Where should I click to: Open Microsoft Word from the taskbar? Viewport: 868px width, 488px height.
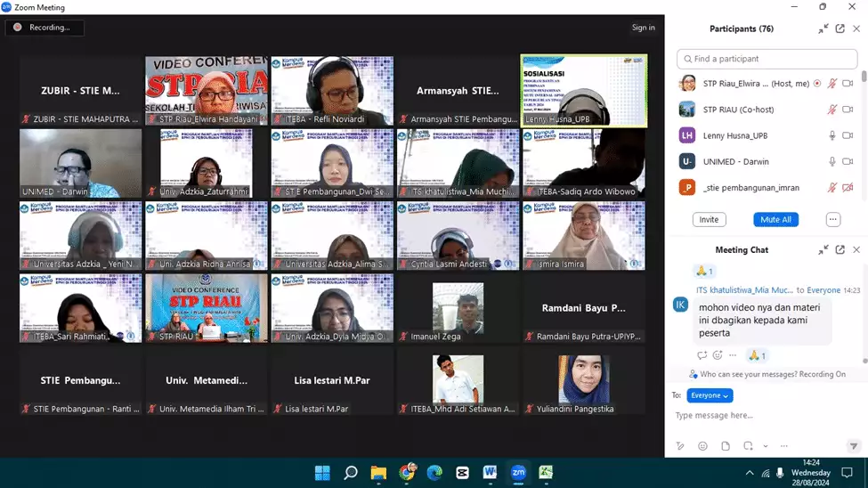coord(490,473)
